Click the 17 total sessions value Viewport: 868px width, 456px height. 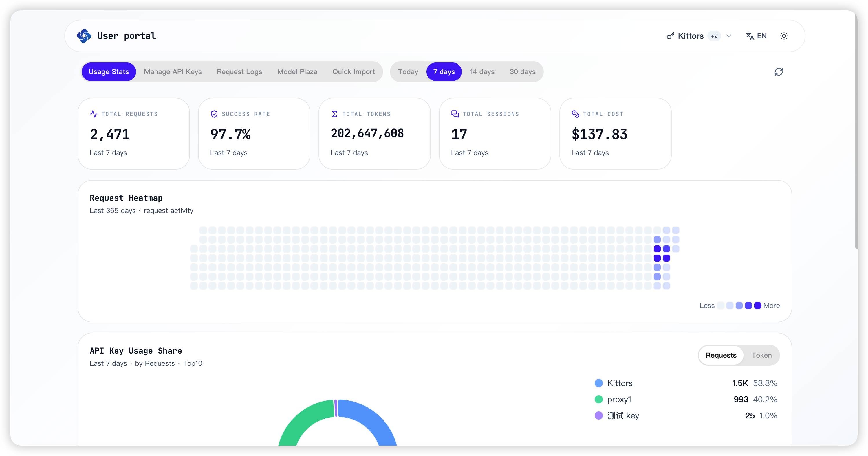[x=459, y=134]
